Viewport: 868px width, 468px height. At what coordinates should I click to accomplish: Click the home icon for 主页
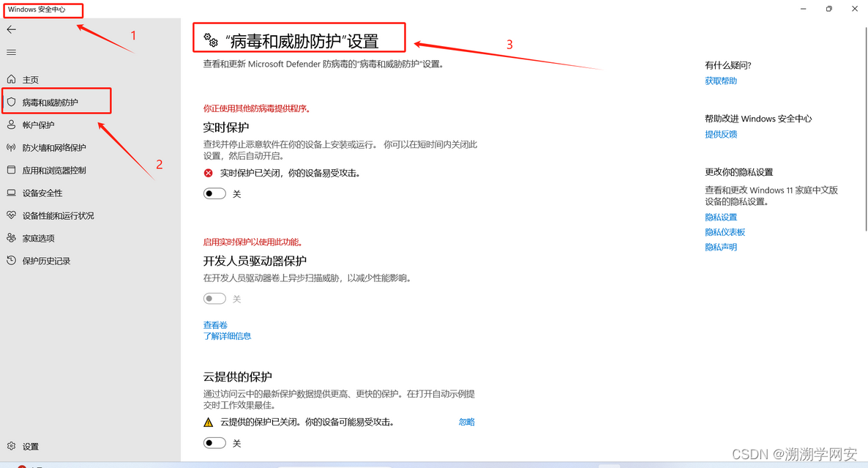pos(12,79)
